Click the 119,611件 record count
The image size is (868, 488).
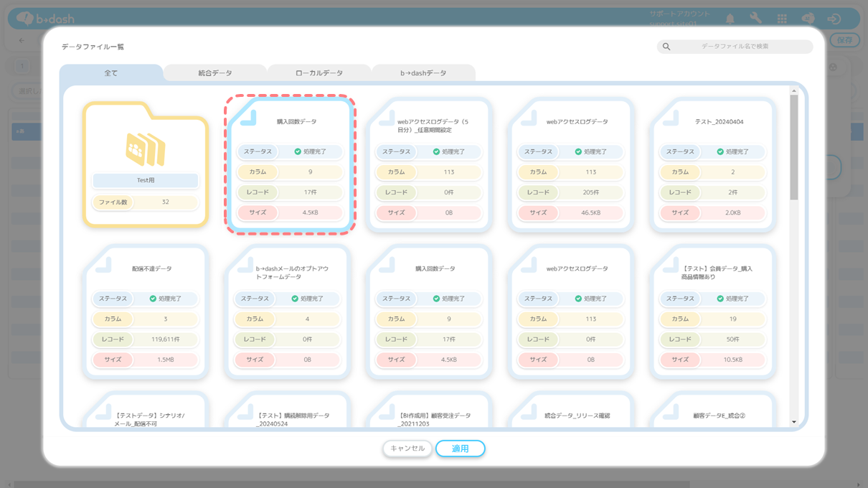[166, 339]
